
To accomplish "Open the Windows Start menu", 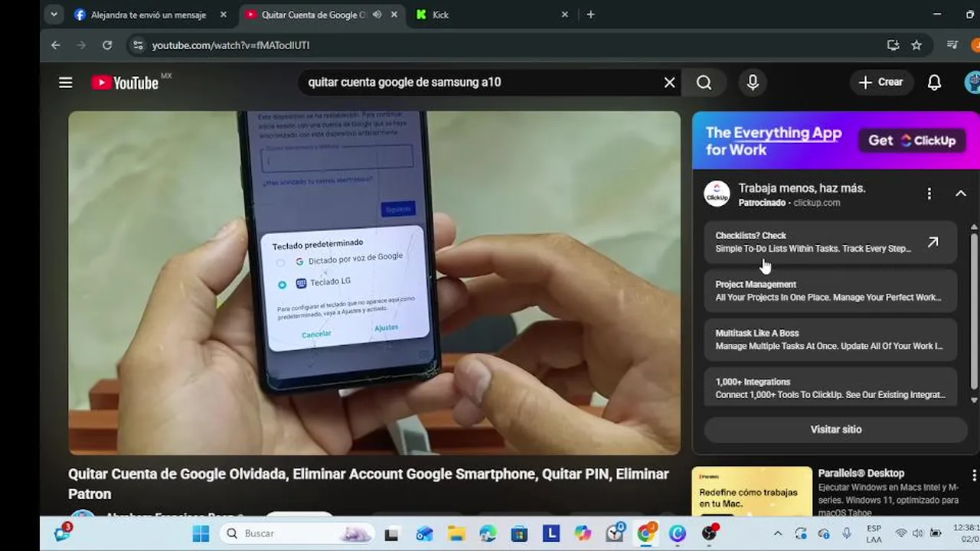I will pyautogui.click(x=201, y=533).
